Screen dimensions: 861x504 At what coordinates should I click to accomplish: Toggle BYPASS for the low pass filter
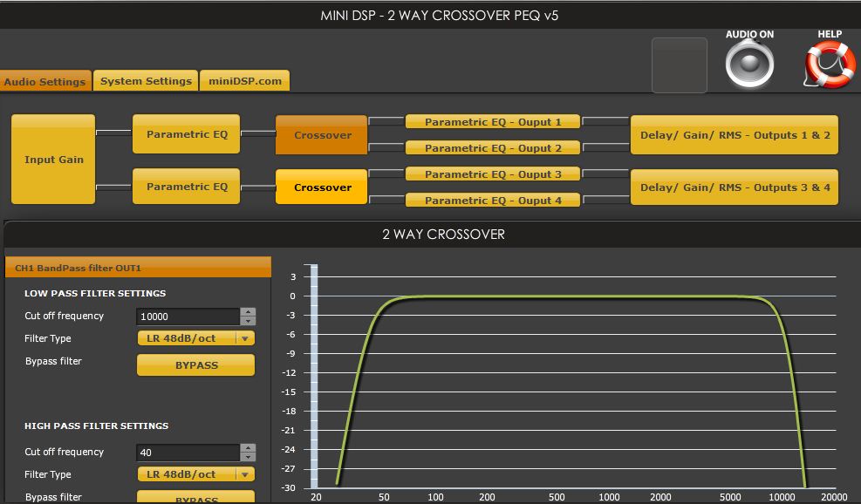coord(195,365)
